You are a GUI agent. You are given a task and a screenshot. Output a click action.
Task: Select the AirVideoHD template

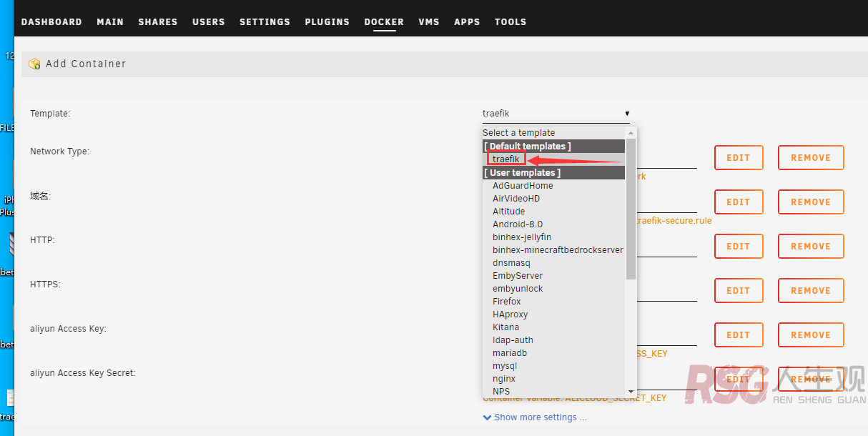tap(553, 199)
